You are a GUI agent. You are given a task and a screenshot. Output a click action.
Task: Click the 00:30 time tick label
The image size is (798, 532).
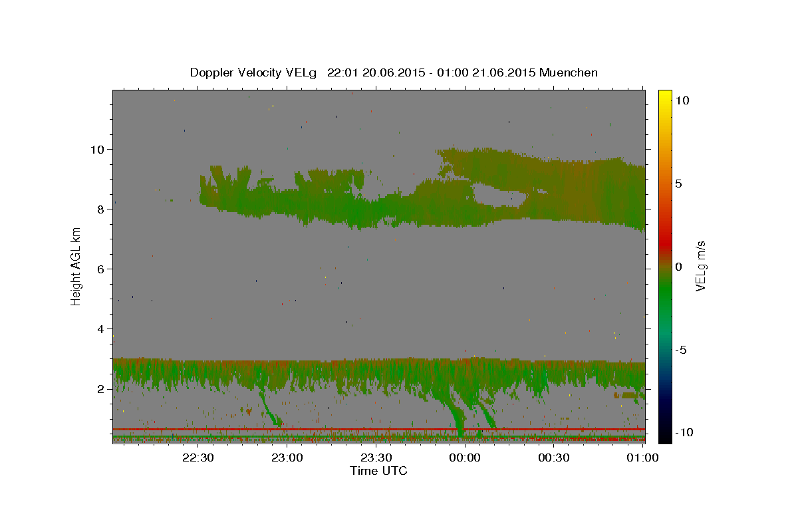coord(553,458)
